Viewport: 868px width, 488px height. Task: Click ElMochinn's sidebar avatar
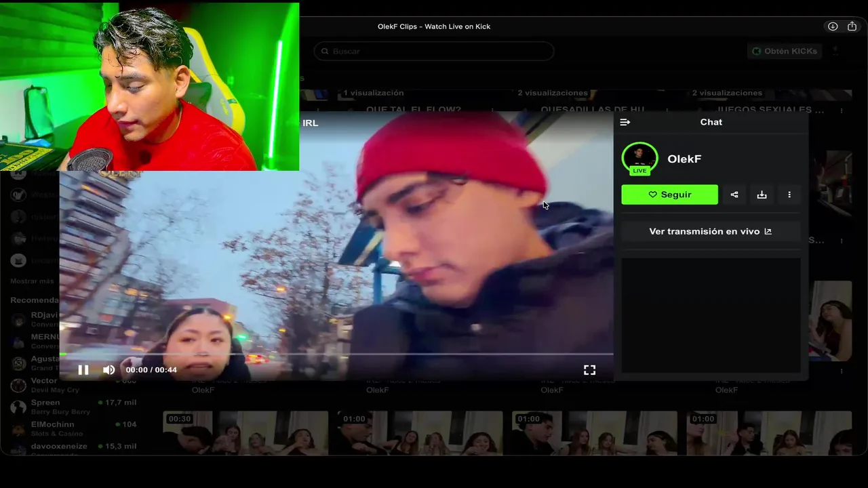(19, 428)
